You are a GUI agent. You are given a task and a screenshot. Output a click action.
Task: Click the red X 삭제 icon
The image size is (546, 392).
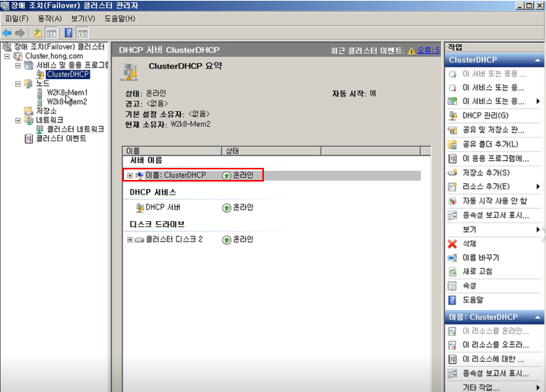click(x=452, y=244)
